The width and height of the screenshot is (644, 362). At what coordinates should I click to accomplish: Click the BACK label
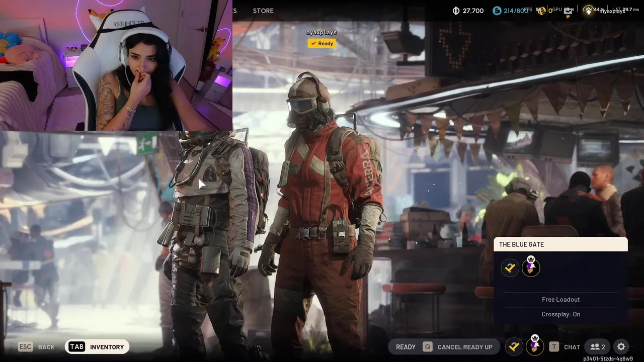coord(46,347)
